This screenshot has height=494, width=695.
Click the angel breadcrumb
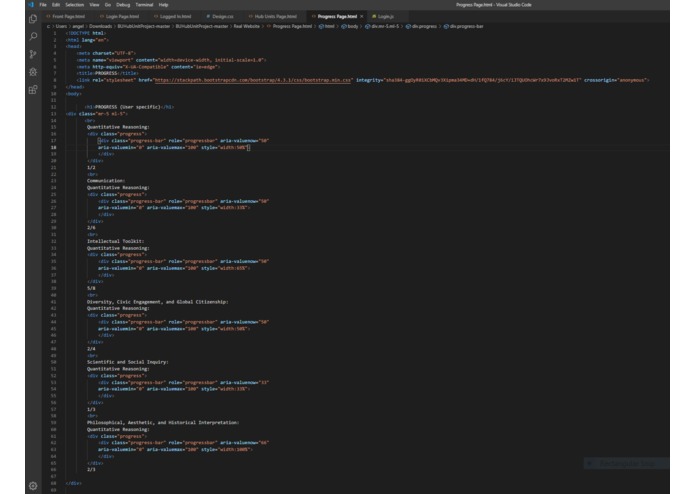tap(78, 27)
